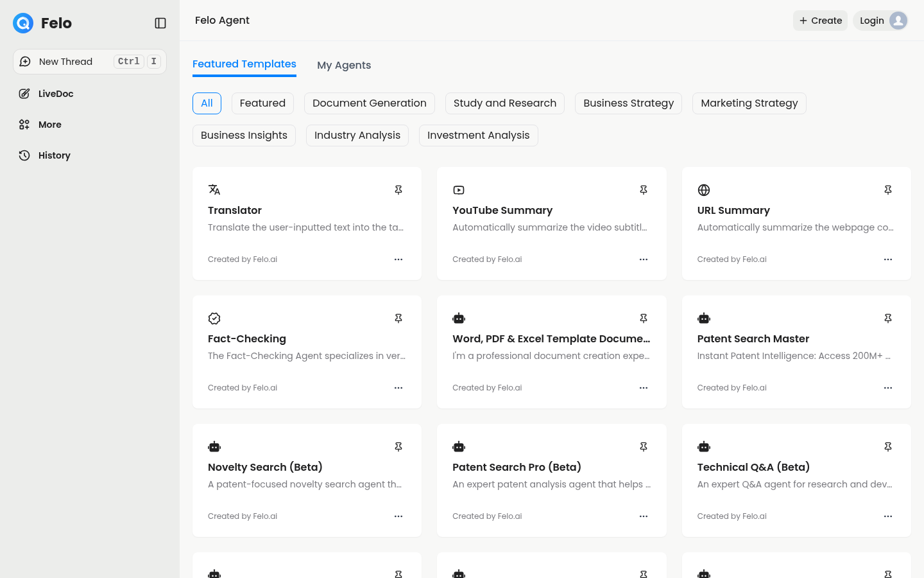This screenshot has width=924, height=578.
Task: Click the user avatar icon
Action: click(898, 21)
